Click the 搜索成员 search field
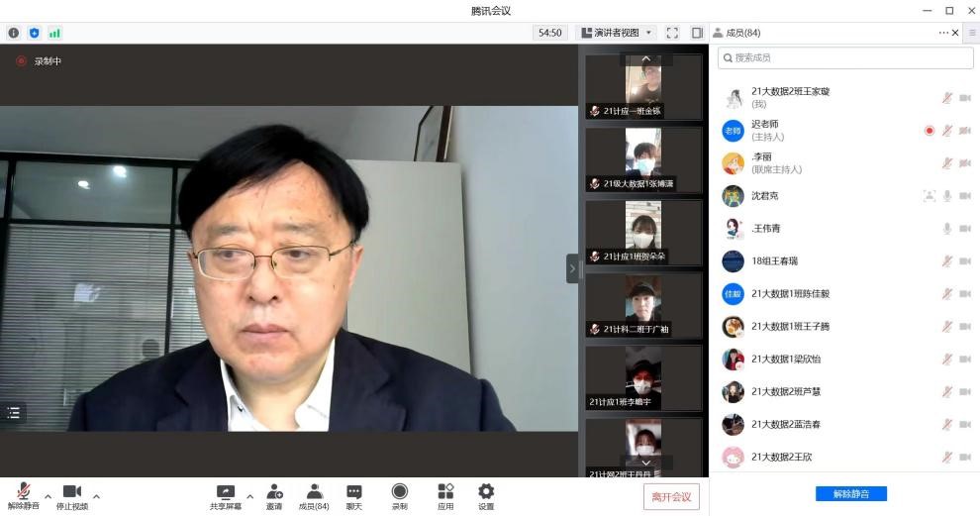Image resolution: width=980 pixels, height=516 pixels. (x=846, y=58)
